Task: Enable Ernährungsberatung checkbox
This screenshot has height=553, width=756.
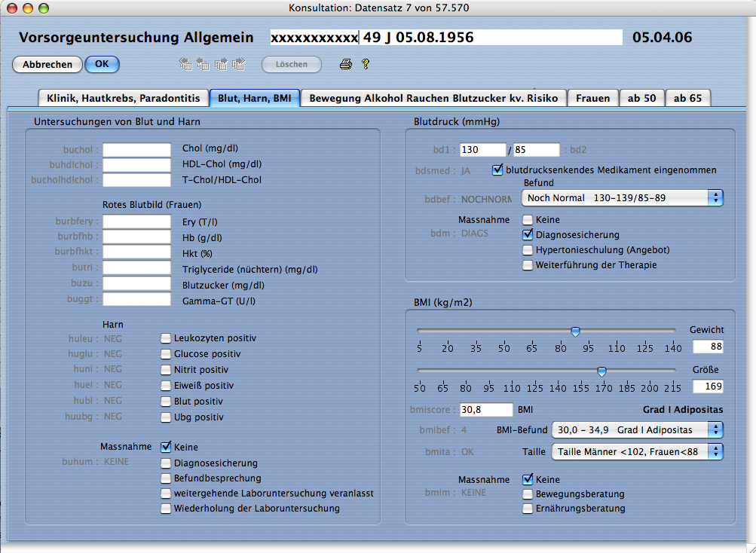Action: pos(528,508)
